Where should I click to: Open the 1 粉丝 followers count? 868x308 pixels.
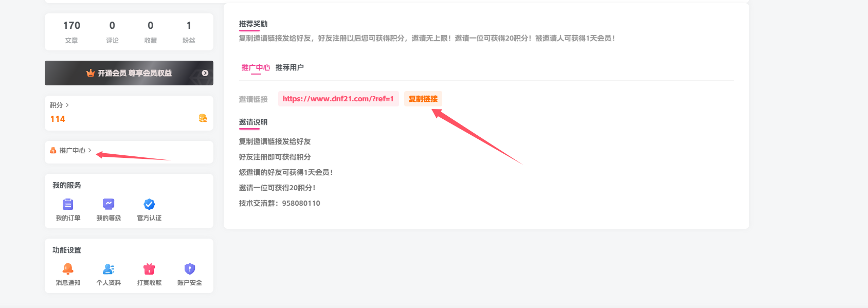pyautogui.click(x=189, y=32)
